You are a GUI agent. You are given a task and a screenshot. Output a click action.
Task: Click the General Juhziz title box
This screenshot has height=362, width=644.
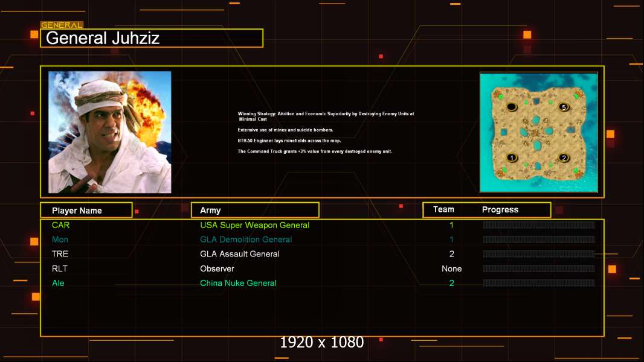[152, 38]
